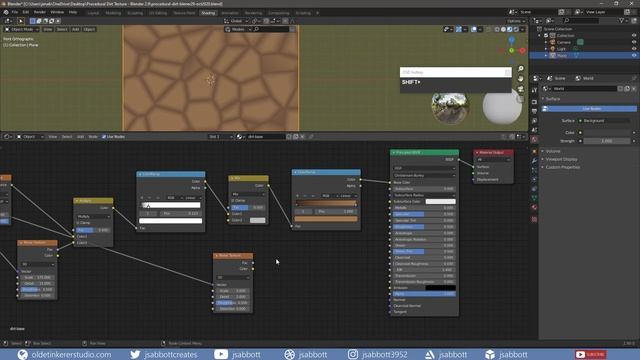Click the World Strength value field
Screen dimensions: 640x360
point(607,141)
